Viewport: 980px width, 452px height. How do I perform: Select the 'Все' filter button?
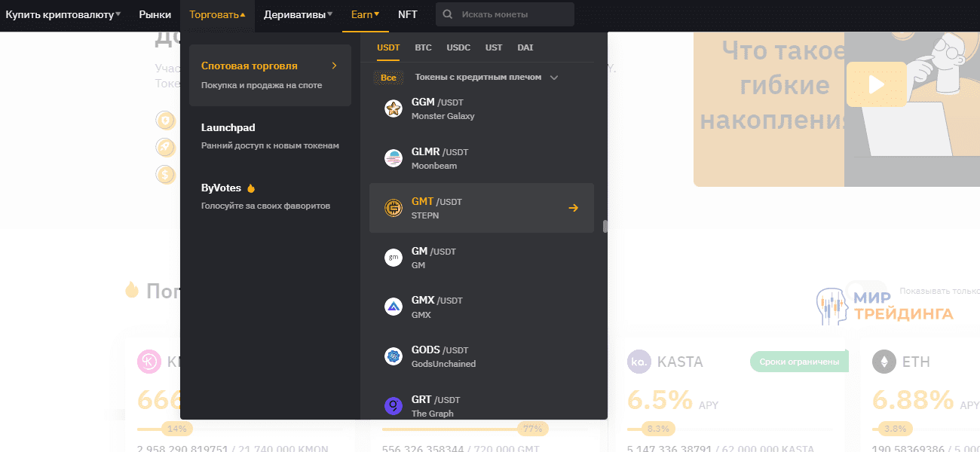(388, 78)
